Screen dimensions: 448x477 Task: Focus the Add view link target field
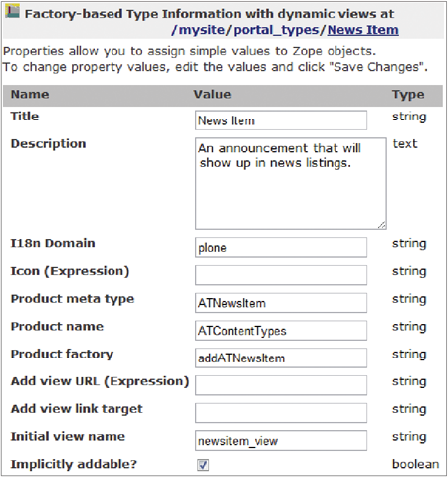coord(281,413)
